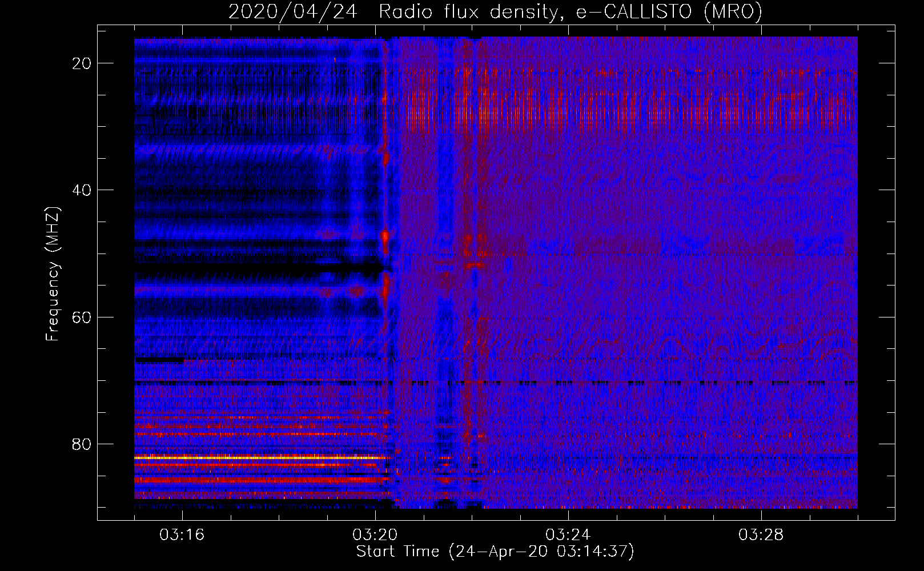Click the frequency tick label '80'
This screenshot has height=571, width=924.
(x=82, y=444)
